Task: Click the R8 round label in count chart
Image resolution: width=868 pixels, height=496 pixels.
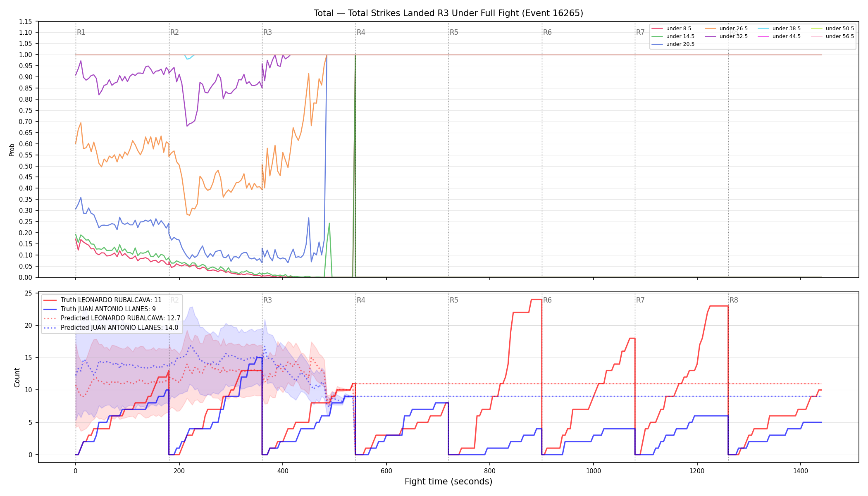Action: 734,300
